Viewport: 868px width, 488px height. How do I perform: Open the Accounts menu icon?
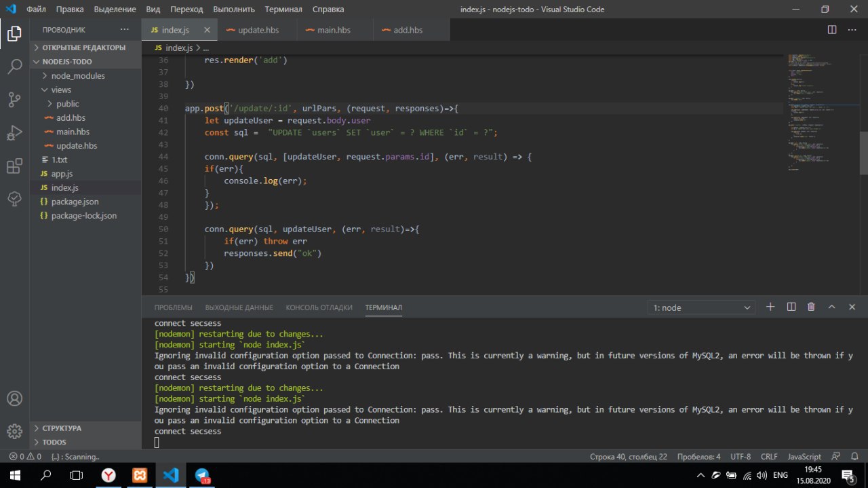(14, 398)
